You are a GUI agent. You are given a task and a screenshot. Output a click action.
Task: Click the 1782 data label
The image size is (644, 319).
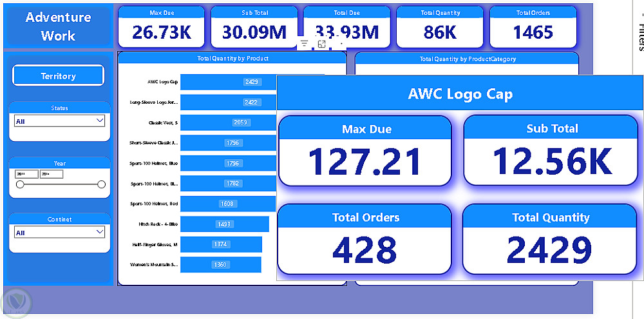coord(232,183)
